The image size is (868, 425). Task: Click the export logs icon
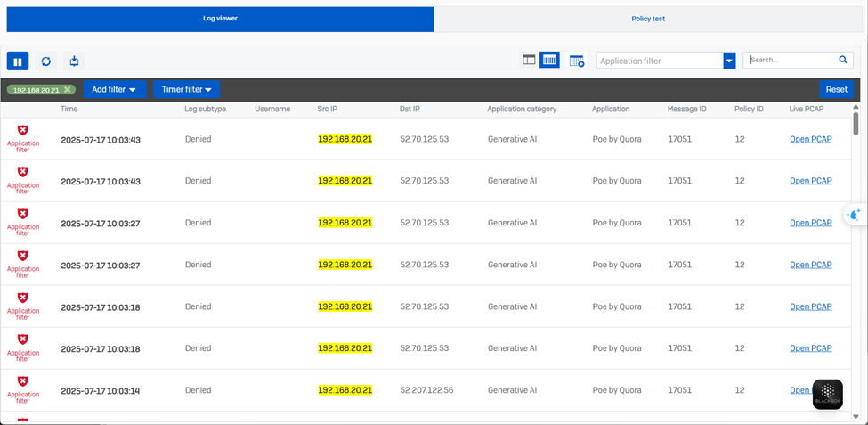(x=75, y=61)
